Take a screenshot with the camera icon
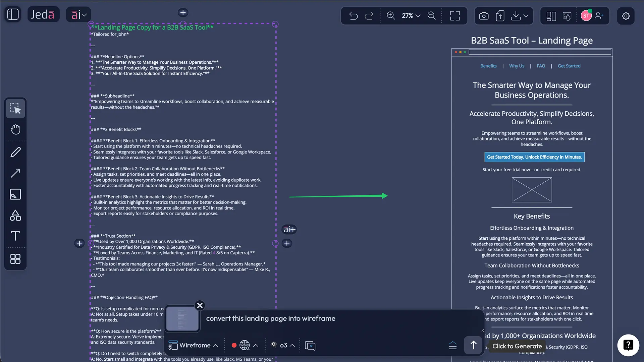 click(484, 16)
